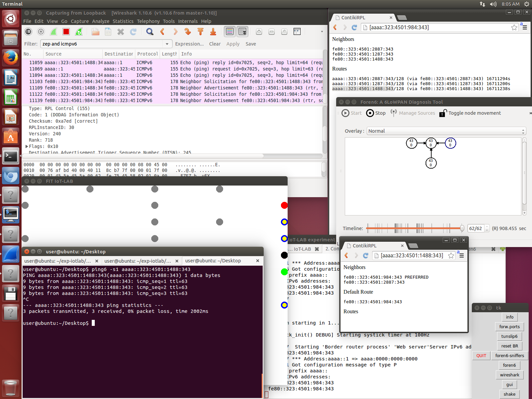Reload the capture file icon
The height and width of the screenshot is (399, 532).
pos(133,32)
